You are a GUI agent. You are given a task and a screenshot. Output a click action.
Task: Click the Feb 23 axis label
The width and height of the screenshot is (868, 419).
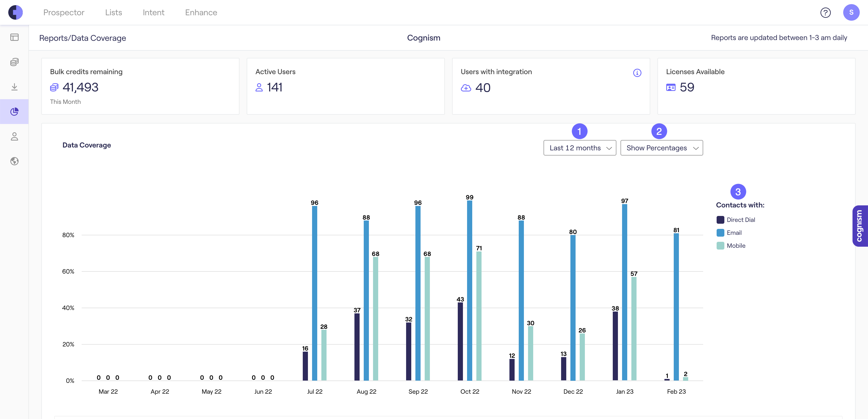point(676,392)
